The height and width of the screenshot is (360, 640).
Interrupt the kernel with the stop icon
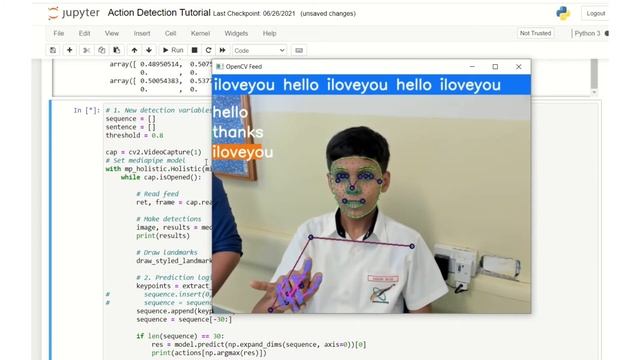(x=195, y=50)
